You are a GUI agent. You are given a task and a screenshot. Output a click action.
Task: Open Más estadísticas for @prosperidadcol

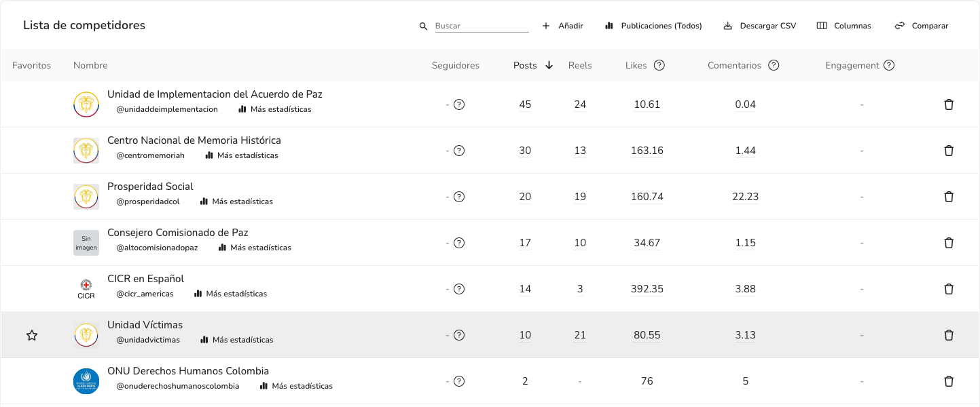click(236, 201)
